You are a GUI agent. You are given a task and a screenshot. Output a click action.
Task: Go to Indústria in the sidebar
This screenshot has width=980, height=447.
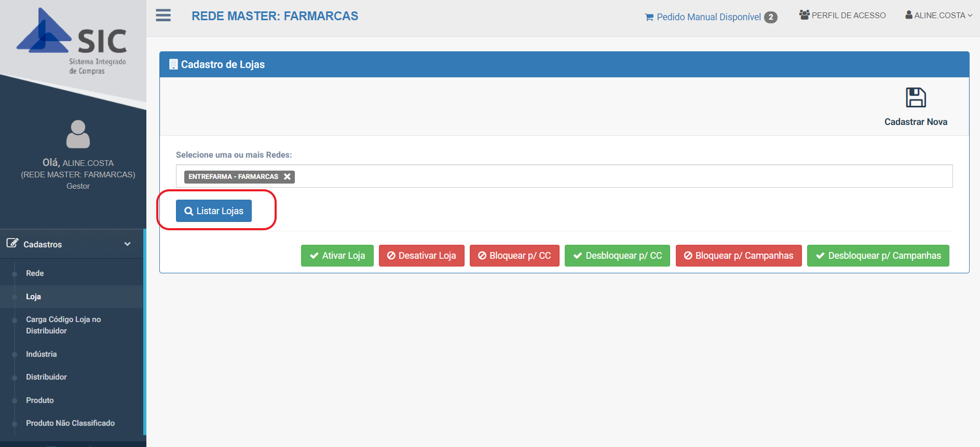(x=42, y=354)
